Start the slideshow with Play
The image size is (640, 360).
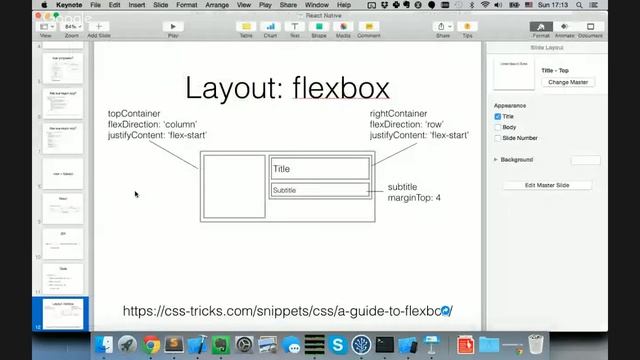(x=173, y=27)
